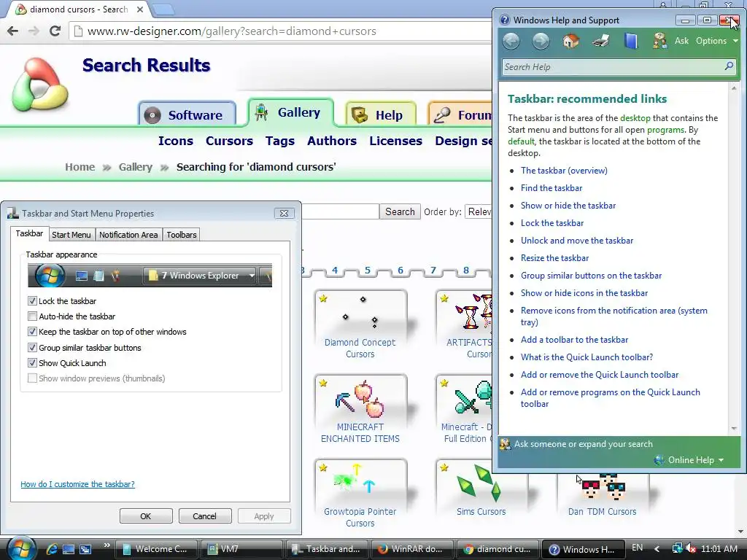This screenshot has height=560, width=747.
Task: Click the EN language indicator
Action: [x=638, y=548]
